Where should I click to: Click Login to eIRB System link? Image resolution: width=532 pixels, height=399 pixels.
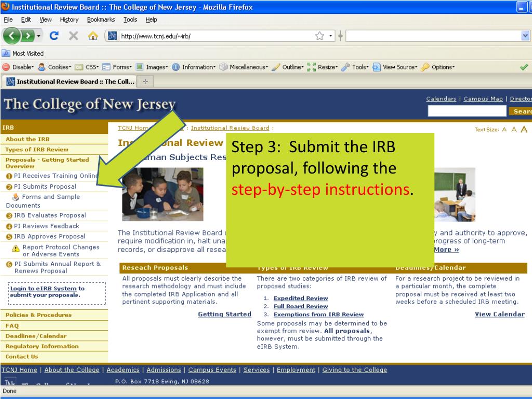(x=43, y=288)
